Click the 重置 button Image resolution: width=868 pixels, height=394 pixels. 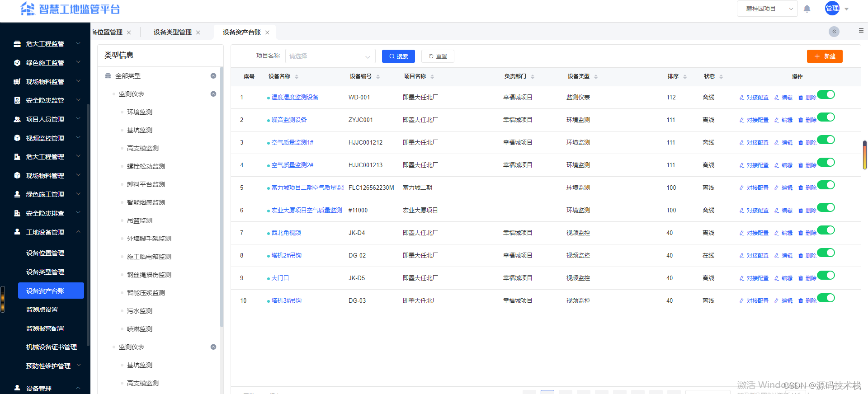click(x=438, y=56)
